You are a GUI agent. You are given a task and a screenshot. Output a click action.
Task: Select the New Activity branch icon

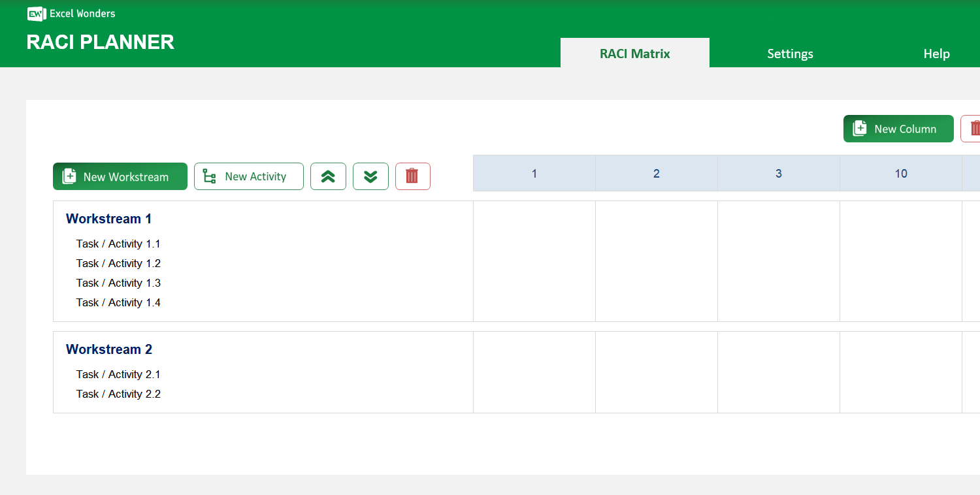tap(208, 176)
